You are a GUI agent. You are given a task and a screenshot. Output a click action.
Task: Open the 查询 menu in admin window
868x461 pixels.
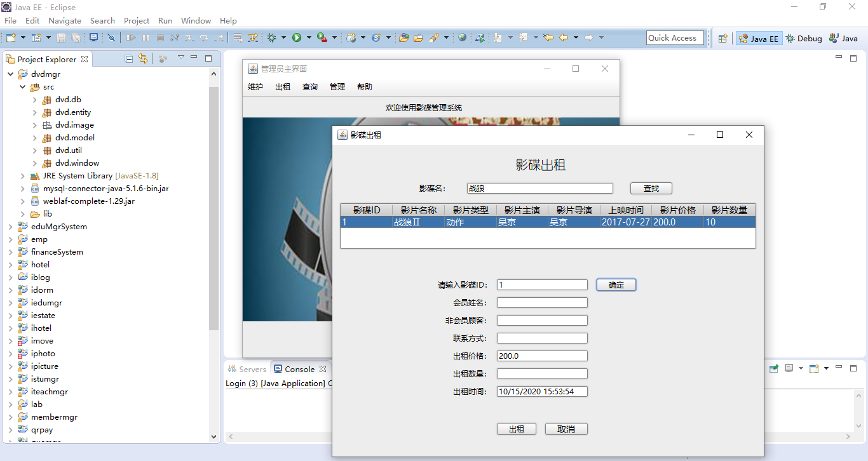click(x=310, y=87)
